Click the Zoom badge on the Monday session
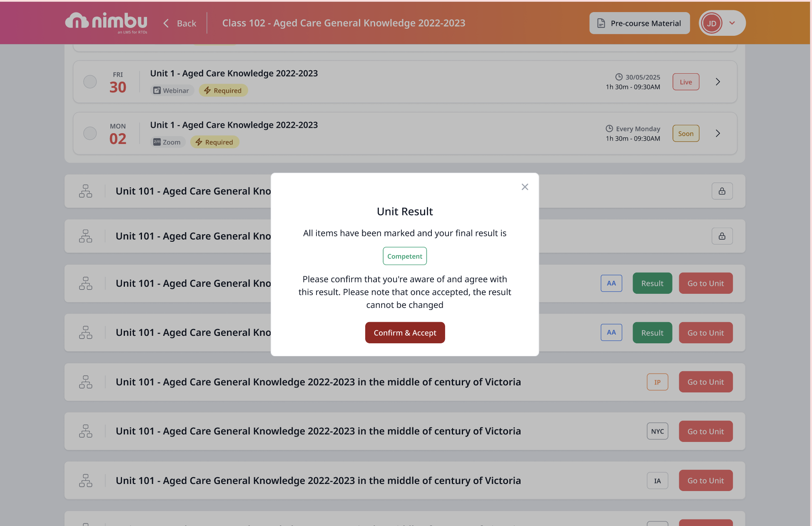Screen dimensions: 812x526 tap(167, 142)
